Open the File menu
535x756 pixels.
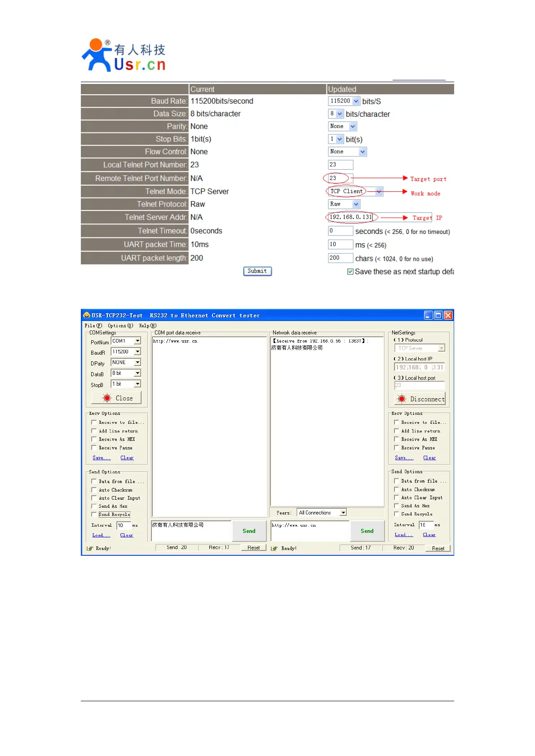tap(93, 325)
